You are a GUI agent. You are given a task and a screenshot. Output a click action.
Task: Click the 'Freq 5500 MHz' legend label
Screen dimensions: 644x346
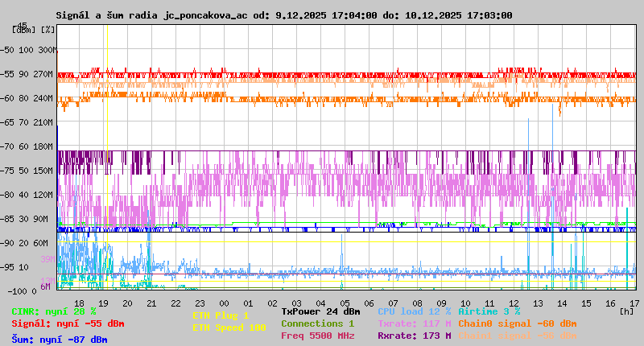[x=317, y=336]
